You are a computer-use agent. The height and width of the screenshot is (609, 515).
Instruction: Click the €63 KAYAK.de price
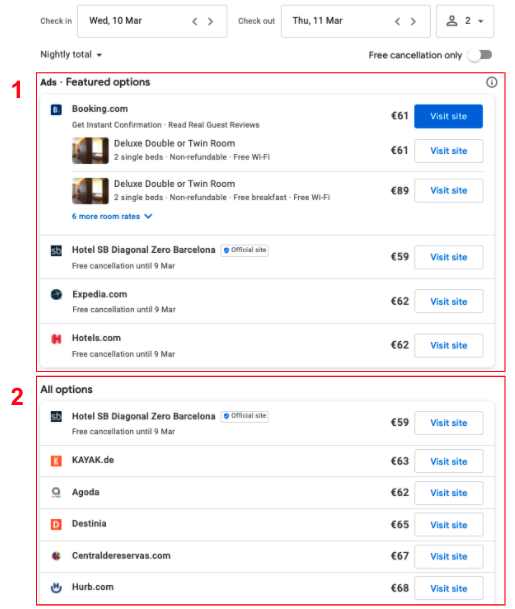[400, 461]
